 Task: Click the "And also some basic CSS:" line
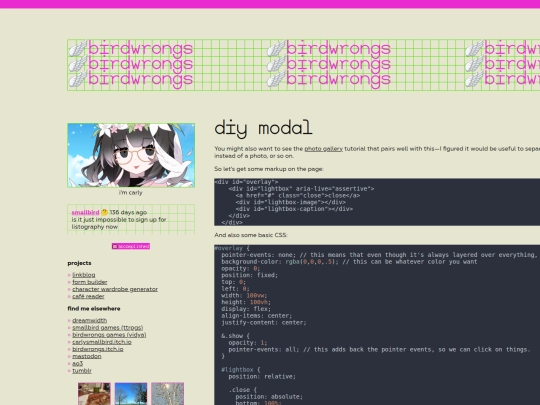(x=251, y=235)
